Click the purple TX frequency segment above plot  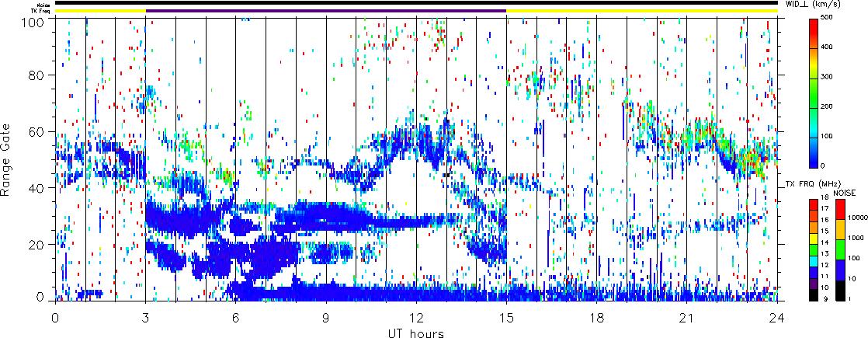point(326,11)
